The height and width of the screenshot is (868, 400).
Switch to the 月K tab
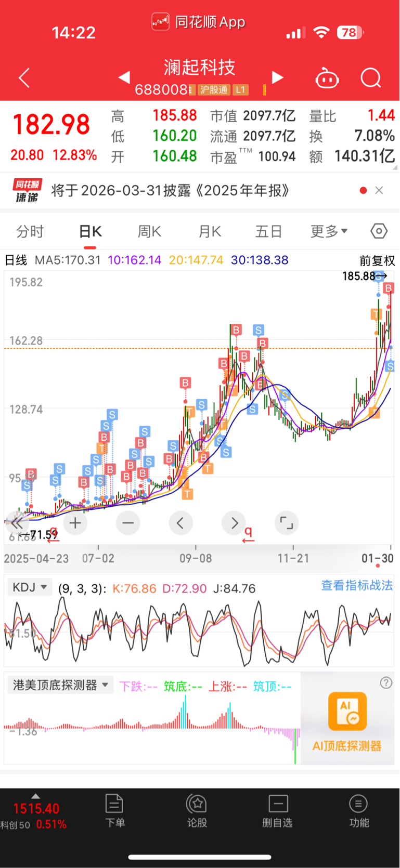pyautogui.click(x=210, y=231)
